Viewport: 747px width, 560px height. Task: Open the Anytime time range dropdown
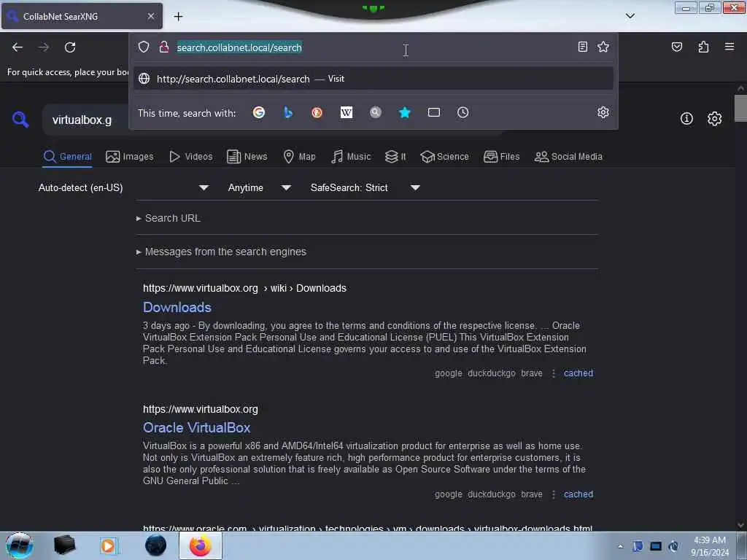tap(260, 187)
